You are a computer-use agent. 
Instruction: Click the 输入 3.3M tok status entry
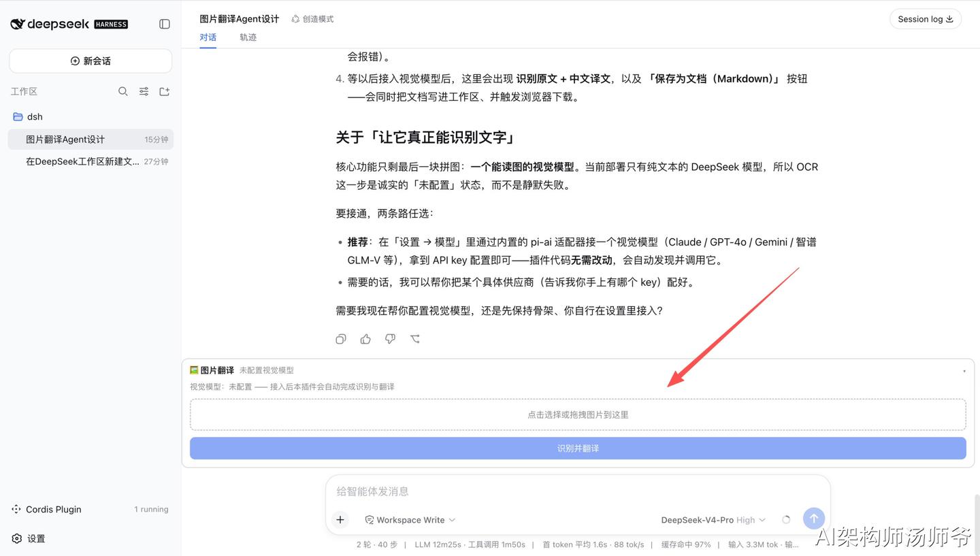(754, 544)
